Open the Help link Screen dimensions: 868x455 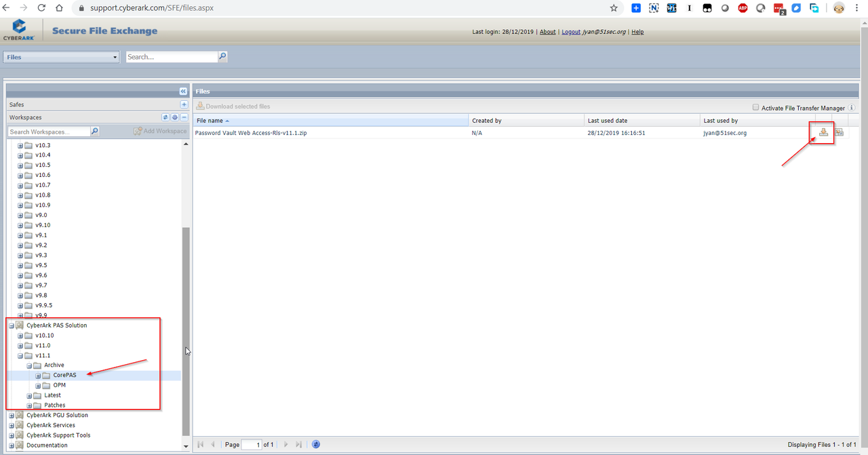point(637,32)
